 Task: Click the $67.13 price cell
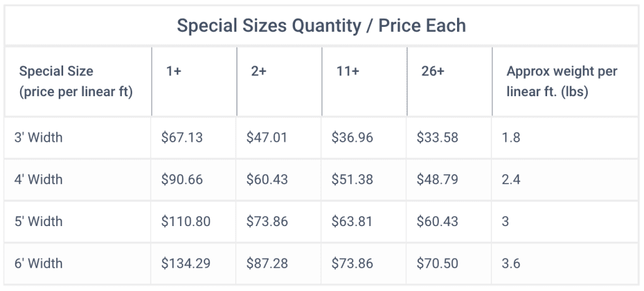tap(182, 137)
